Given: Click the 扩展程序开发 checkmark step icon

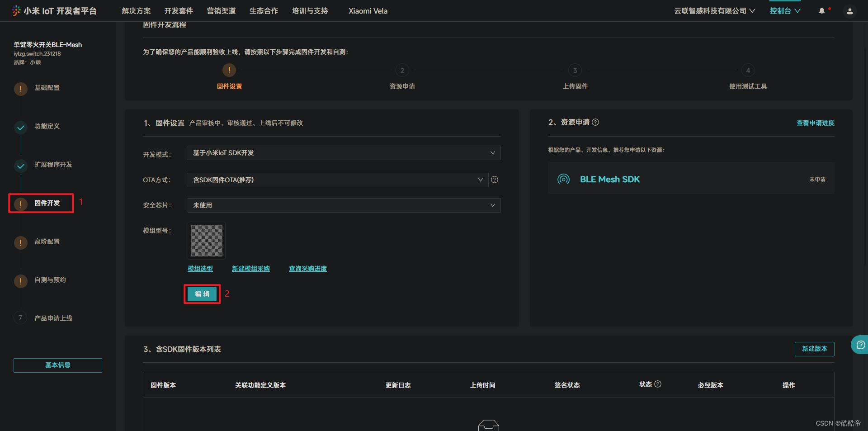Looking at the screenshot, I should (21, 166).
